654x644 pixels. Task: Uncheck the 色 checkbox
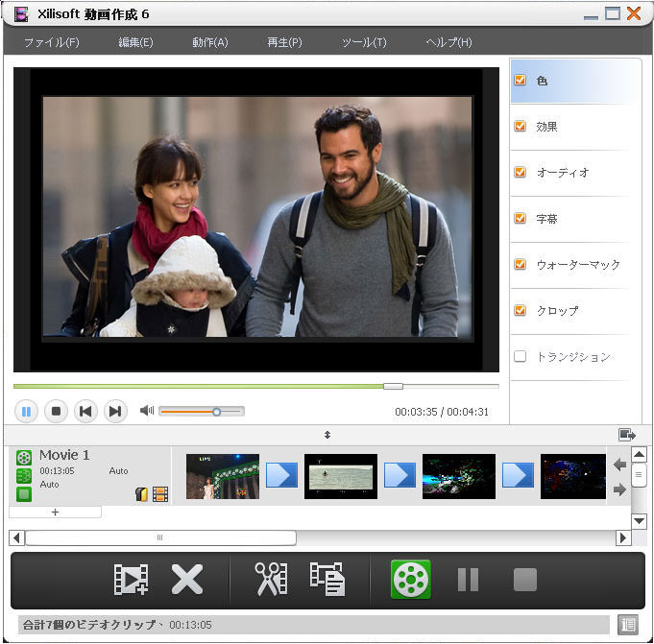[521, 81]
